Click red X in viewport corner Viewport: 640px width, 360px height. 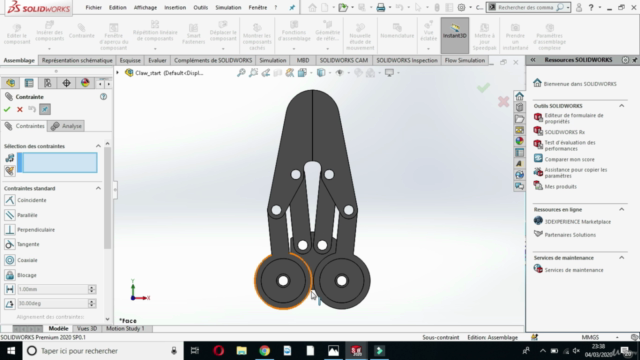point(503,102)
